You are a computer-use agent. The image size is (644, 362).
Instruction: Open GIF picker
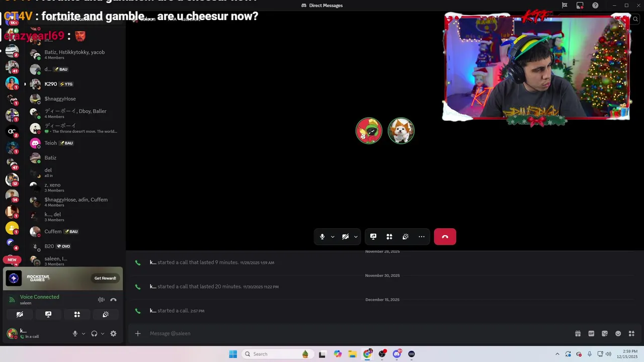tap(591, 333)
